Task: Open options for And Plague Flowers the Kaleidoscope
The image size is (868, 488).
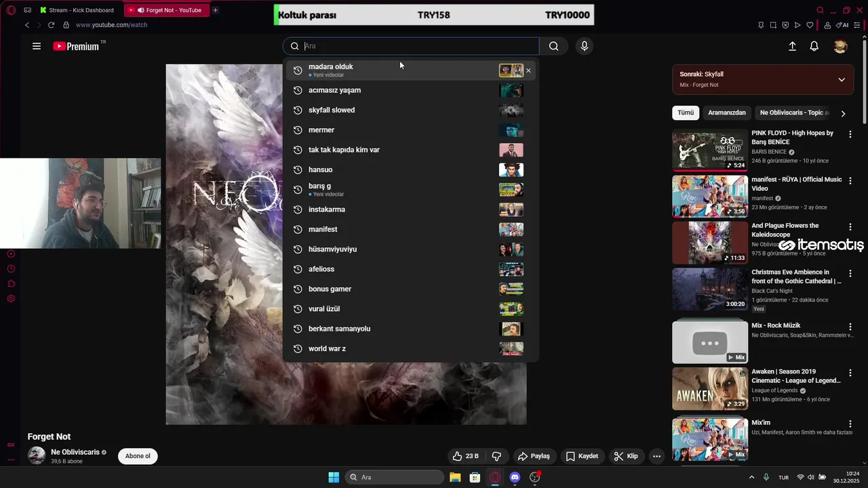Action: pyautogui.click(x=850, y=227)
